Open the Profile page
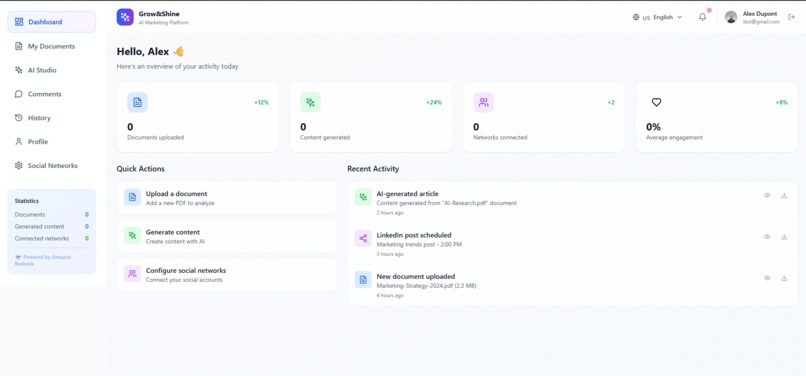This screenshot has width=806, height=376. [x=51, y=141]
